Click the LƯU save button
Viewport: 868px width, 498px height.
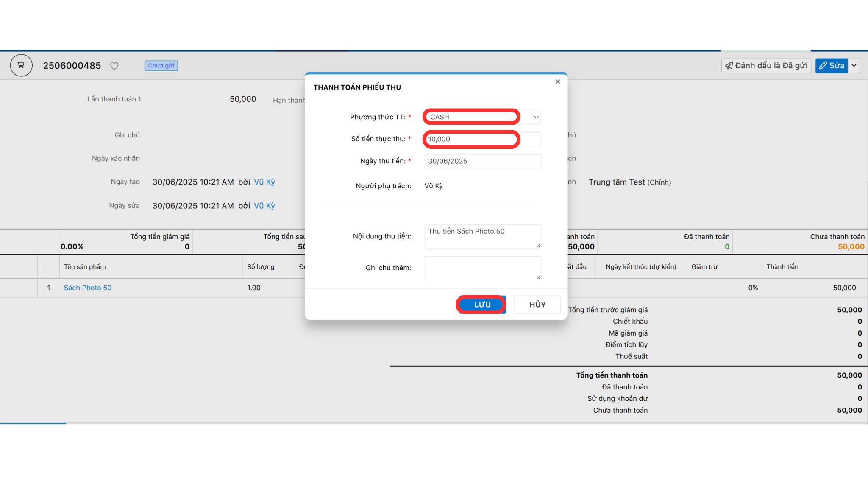pyautogui.click(x=482, y=305)
